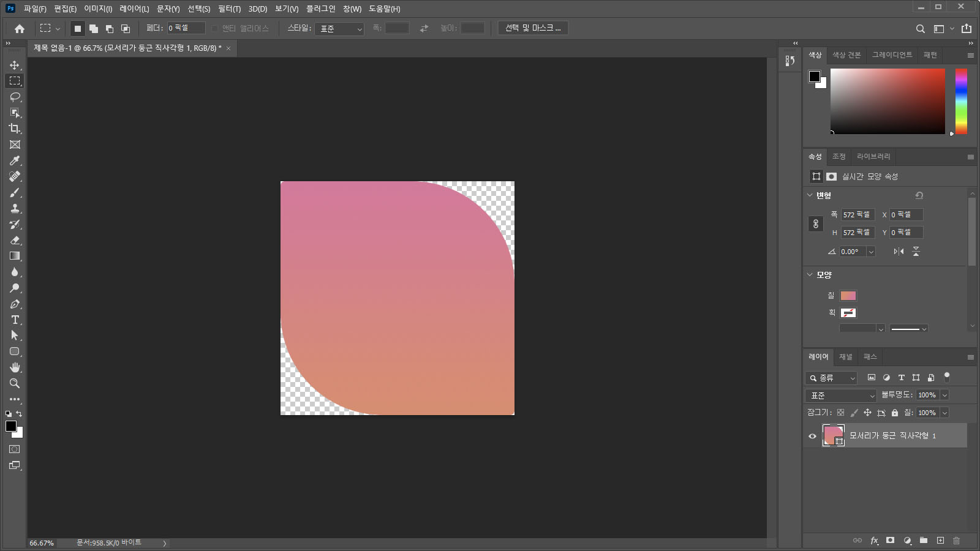The height and width of the screenshot is (551, 980).
Task: Collapse the 변형 section
Action: click(x=810, y=195)
